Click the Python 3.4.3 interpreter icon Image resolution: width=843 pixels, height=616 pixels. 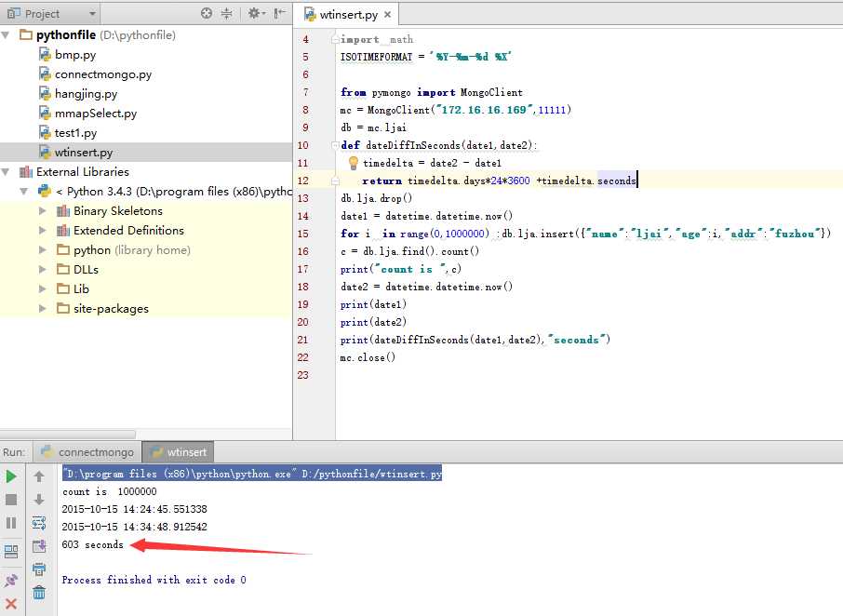tap(45, 192)
